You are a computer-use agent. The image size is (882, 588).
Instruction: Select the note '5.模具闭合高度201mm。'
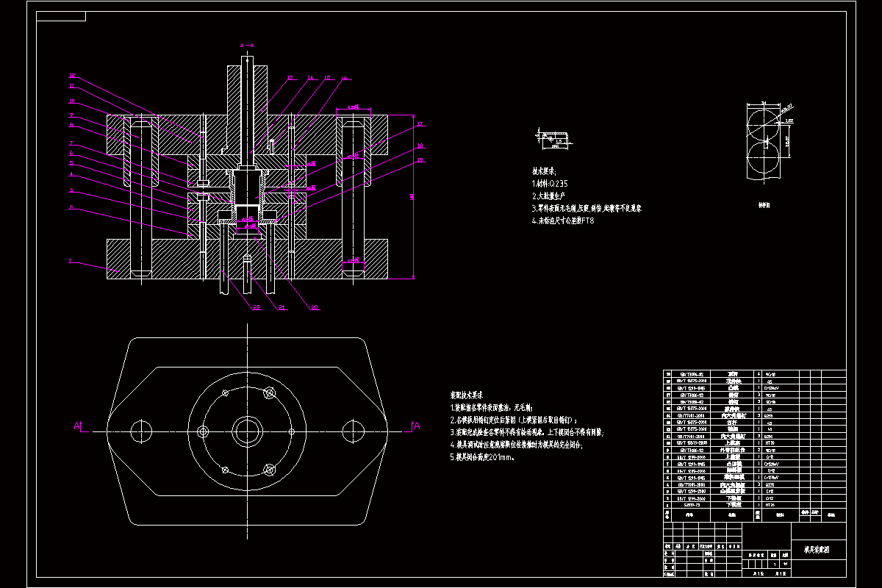click(x=482, y=456)
